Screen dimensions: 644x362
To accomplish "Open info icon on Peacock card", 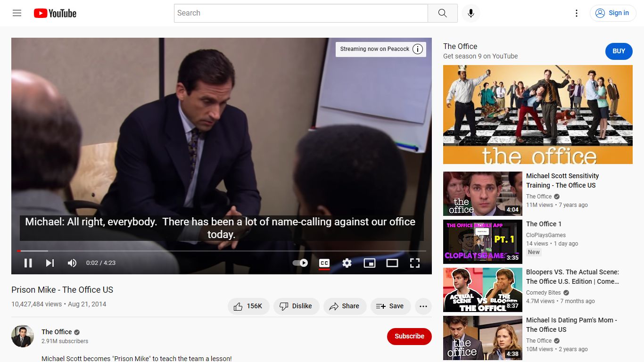I will click(x=418, y=49).
